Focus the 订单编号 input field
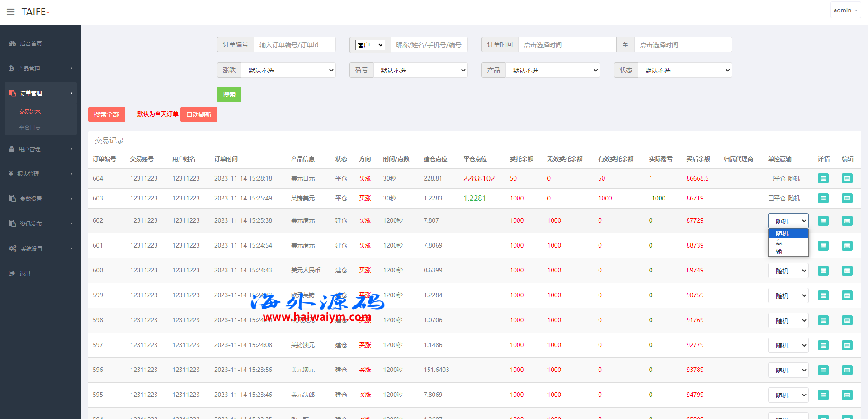Image resolution: width=868 pixels, height=419 pixels. click(294, 45)
